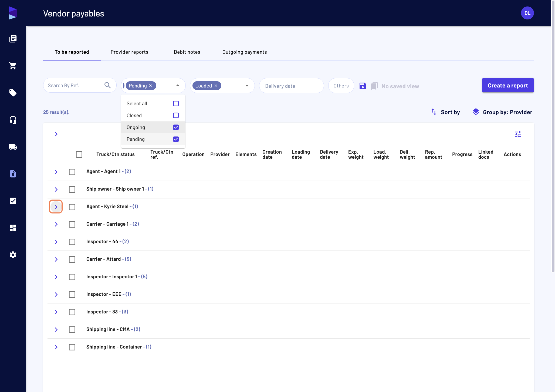
Task: Open saved views bookmark icon
Action: (374, 86)
